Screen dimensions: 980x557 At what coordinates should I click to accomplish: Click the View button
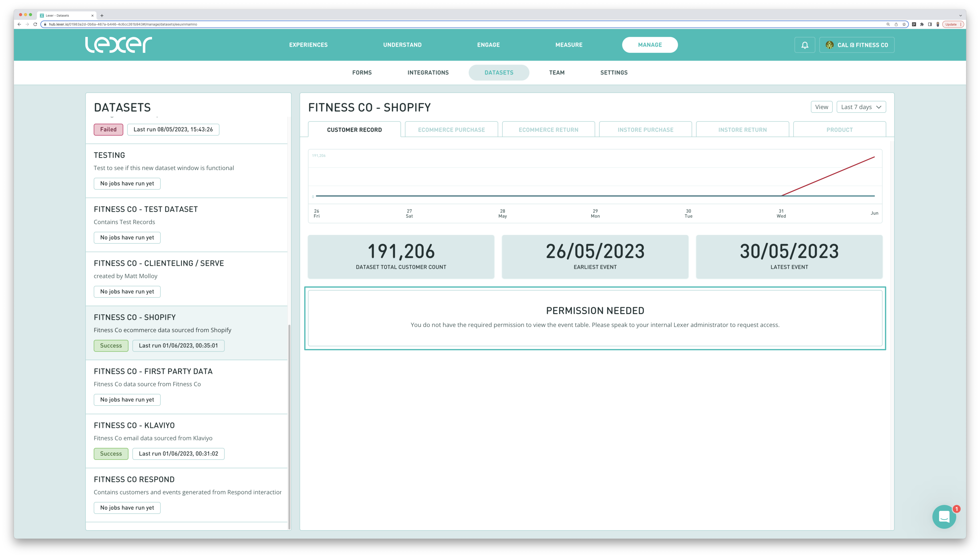(822, 107)
